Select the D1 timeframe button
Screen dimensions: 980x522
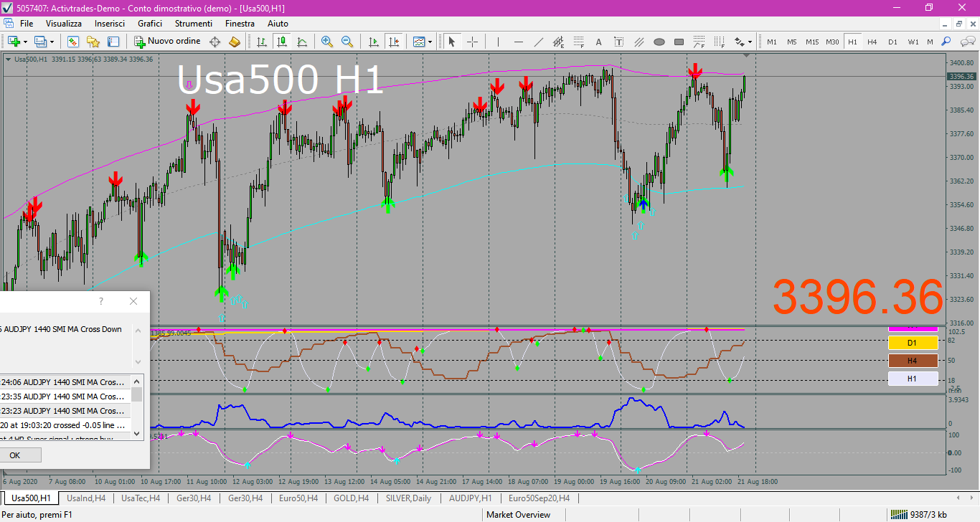point(892,42)
